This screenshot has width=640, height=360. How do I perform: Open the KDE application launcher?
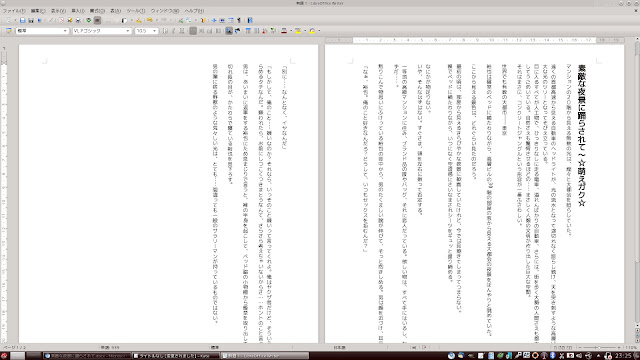click(4, 356)
